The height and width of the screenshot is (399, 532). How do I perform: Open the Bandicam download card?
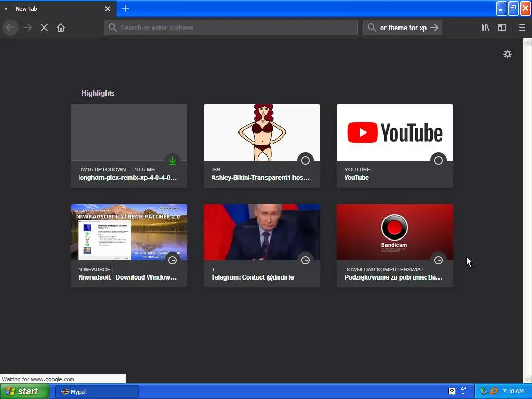395,246
